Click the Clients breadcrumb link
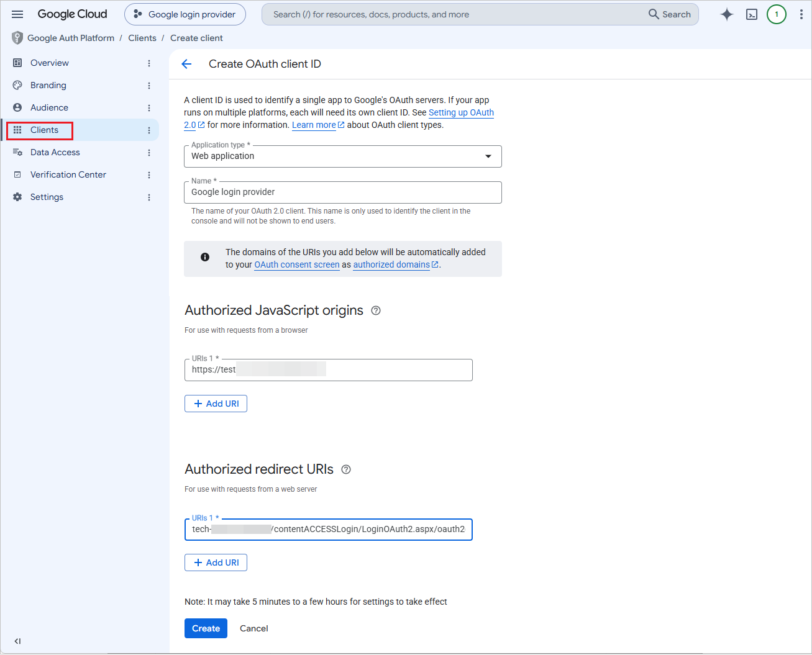 (x=142, y=38)
